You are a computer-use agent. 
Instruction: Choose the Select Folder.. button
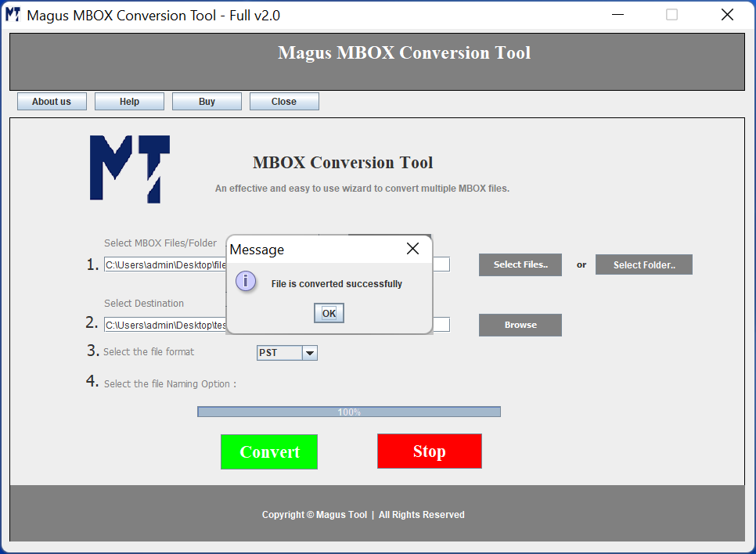643,265
